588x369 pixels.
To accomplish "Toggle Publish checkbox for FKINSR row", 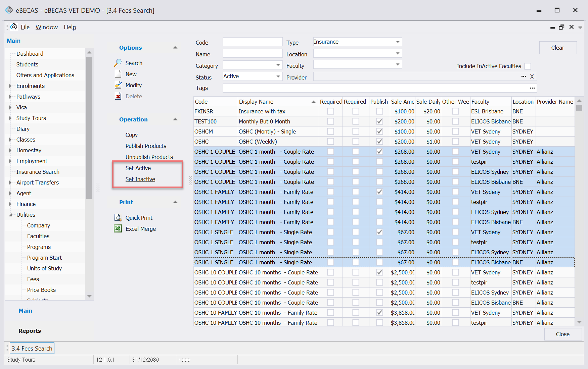I will tap(379, 111).
